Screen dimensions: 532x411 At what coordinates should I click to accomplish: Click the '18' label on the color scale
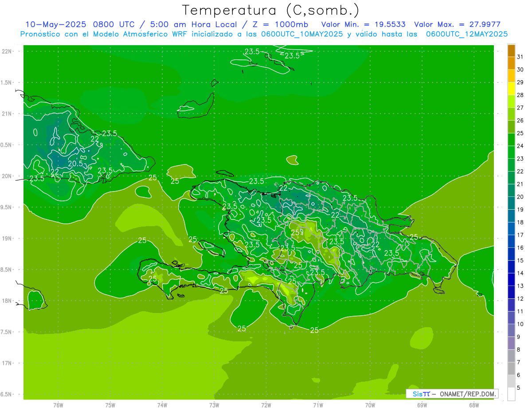(520, 222)
